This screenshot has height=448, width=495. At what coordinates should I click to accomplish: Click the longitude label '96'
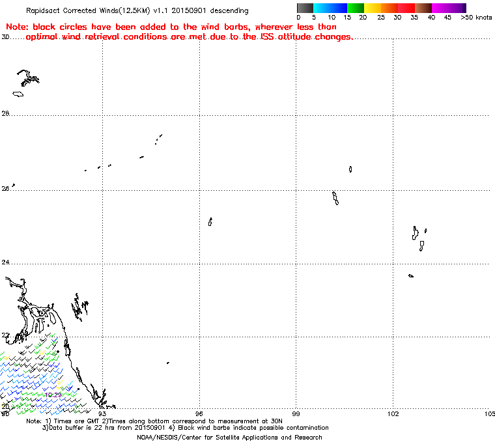pyautogui.click(x=199, y=413)
